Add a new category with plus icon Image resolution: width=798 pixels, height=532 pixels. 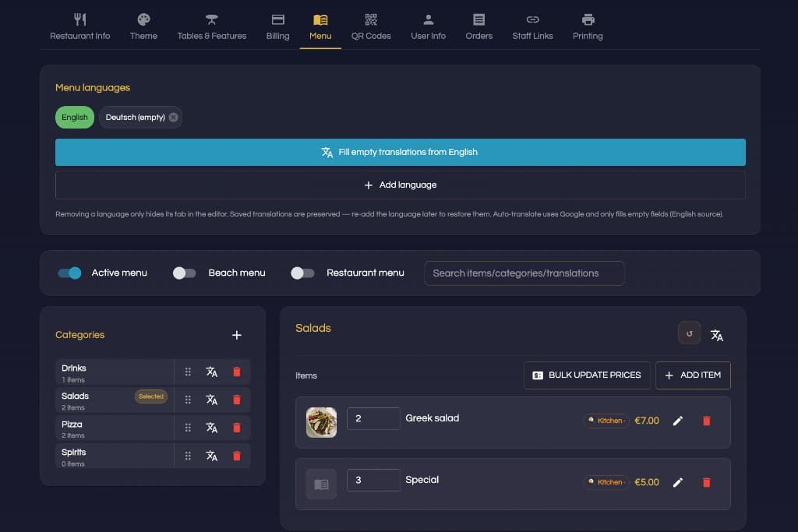click(237, 335)
